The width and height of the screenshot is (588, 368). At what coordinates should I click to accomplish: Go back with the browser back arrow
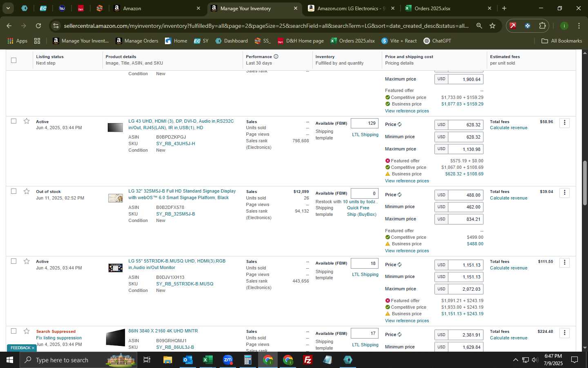point(9,26)
